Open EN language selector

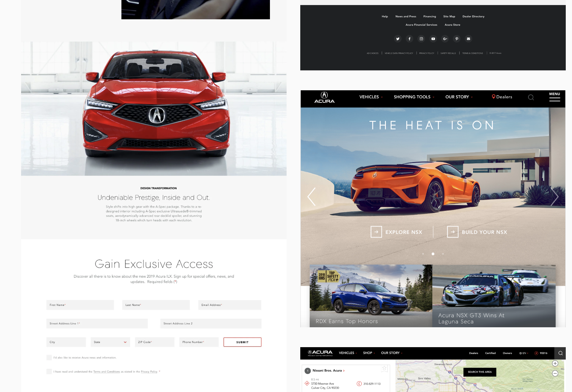(x=524, y=353)
